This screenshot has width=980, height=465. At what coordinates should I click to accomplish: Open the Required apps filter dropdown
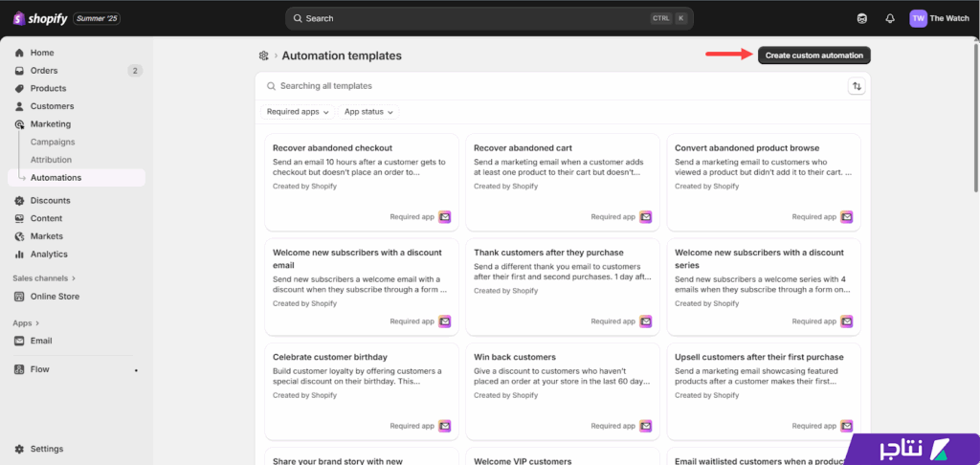click(x=298, y=112)
